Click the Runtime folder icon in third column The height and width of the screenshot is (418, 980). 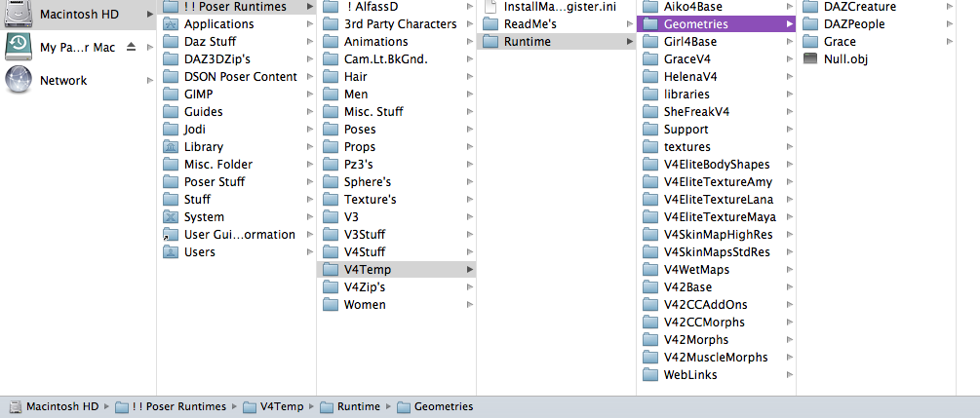[x=490, y=42]
